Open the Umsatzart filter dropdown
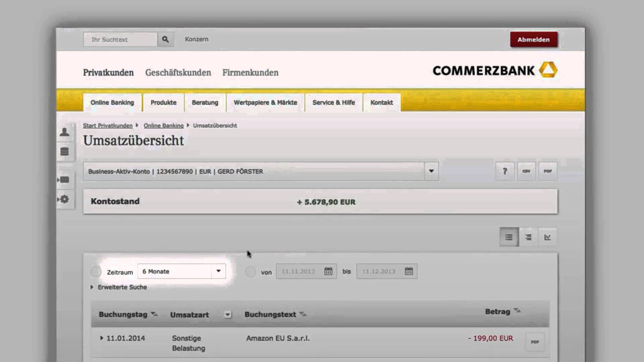This screenshot has height=362, width=644. pos(228,315)
